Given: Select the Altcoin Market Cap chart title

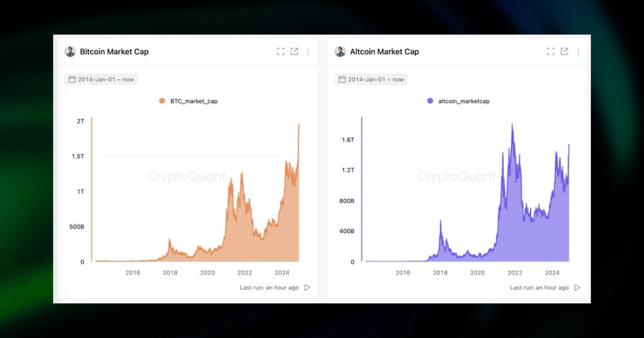Looking at the screenshot, I should point(384,52).
